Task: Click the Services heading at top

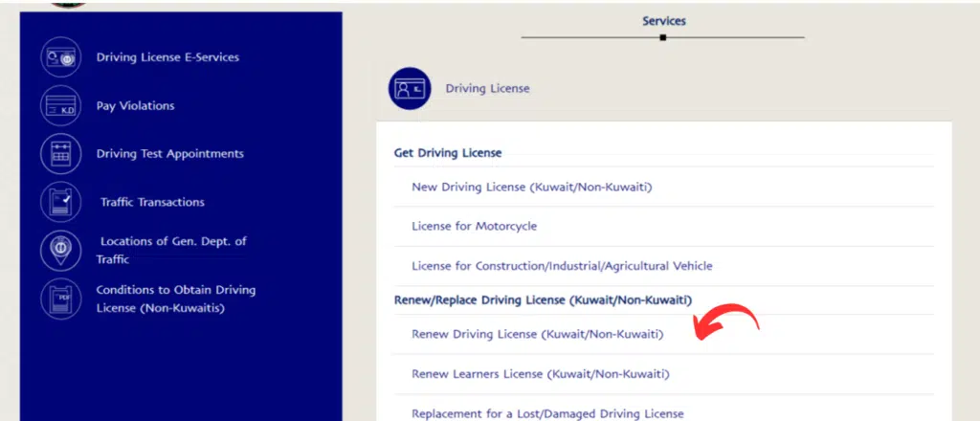Action: click(x=664, y=21)
